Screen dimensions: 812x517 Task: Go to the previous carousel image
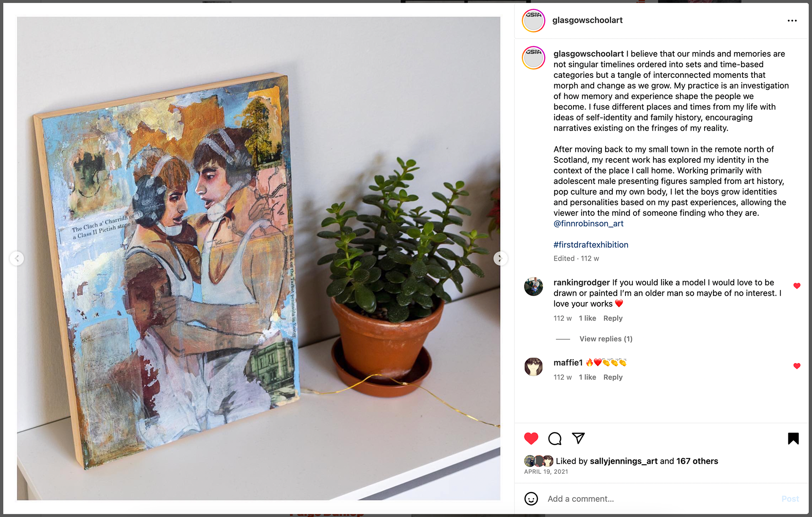pos(17,258)
